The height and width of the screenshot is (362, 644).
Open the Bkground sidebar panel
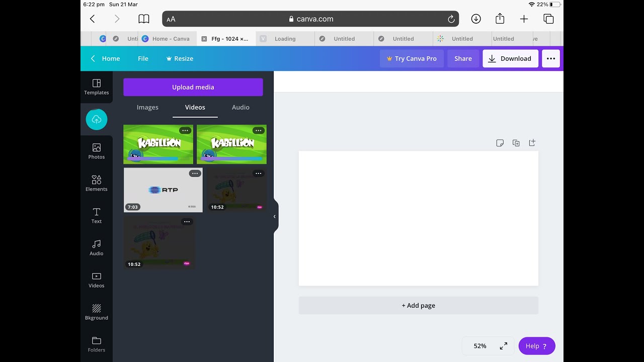97,312
